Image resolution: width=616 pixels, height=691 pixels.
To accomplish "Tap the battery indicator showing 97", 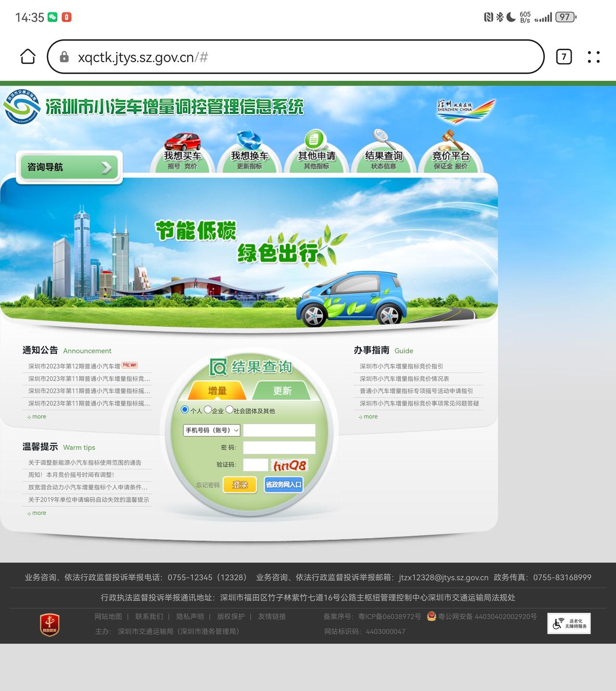I will click(x=565, y=17).
